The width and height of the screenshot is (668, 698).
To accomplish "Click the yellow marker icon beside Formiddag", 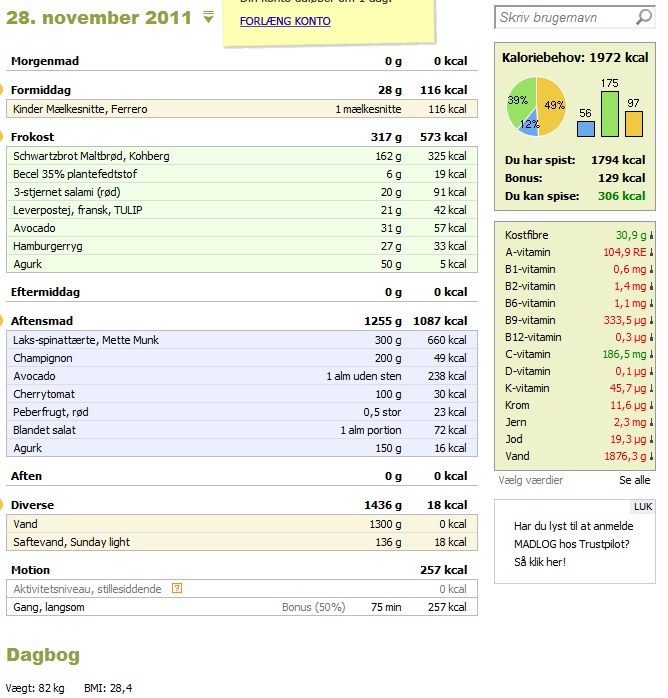I will click(3, 90).
